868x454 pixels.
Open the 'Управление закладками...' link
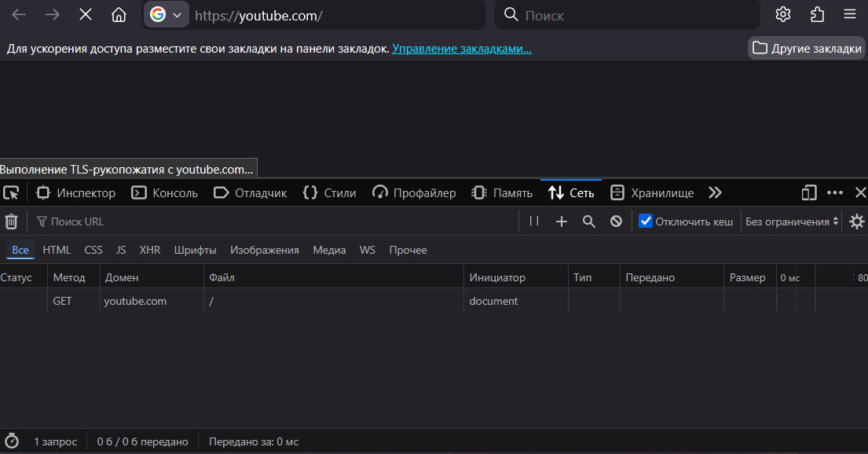click(x=462, y=49)
